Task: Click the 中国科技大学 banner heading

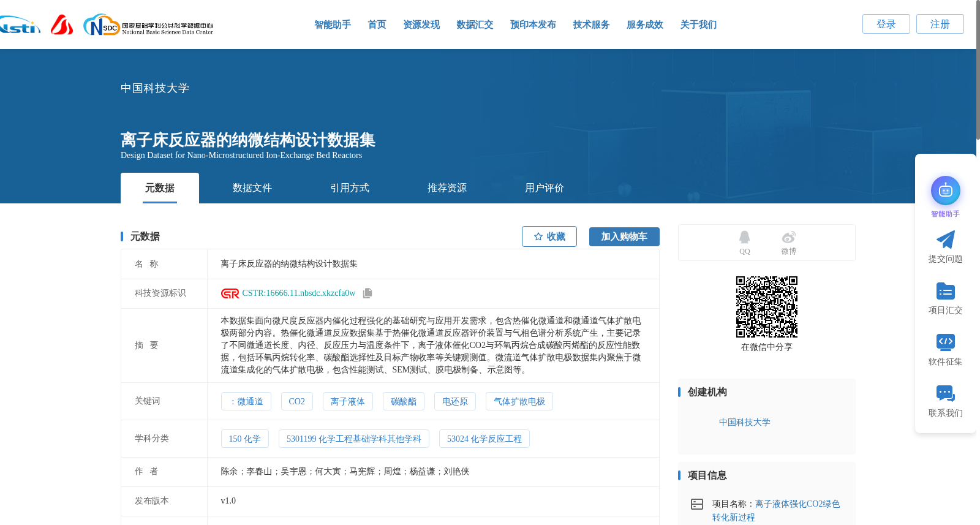Action: [x=155, y=88]
